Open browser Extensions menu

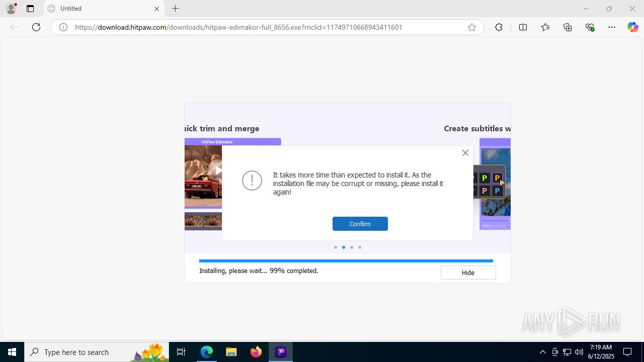[x=499, y=27]
